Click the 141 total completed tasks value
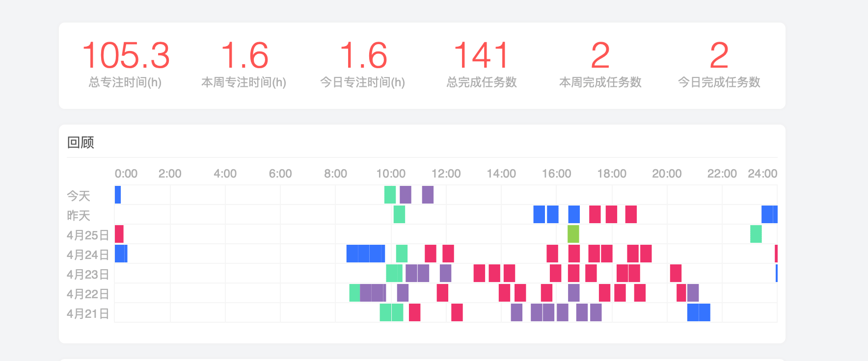The width and height of the screenshot is (868, 361). (x=482, y=55)
